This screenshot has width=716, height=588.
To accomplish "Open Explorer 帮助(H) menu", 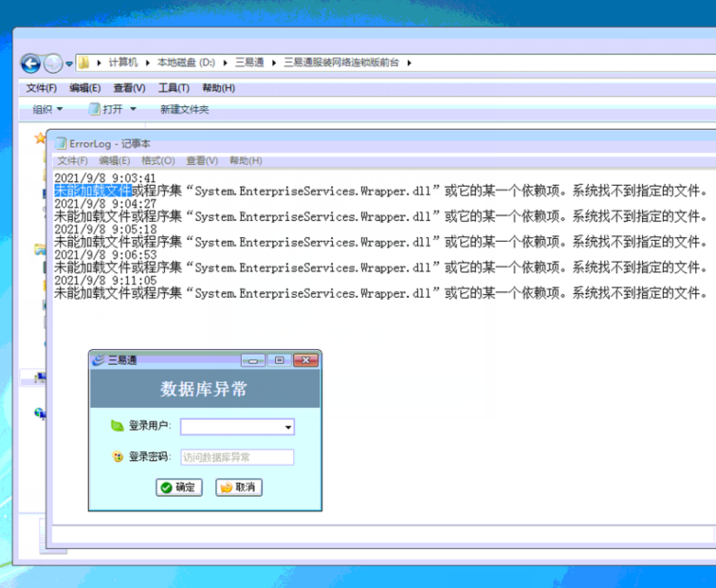I will 218,88.
